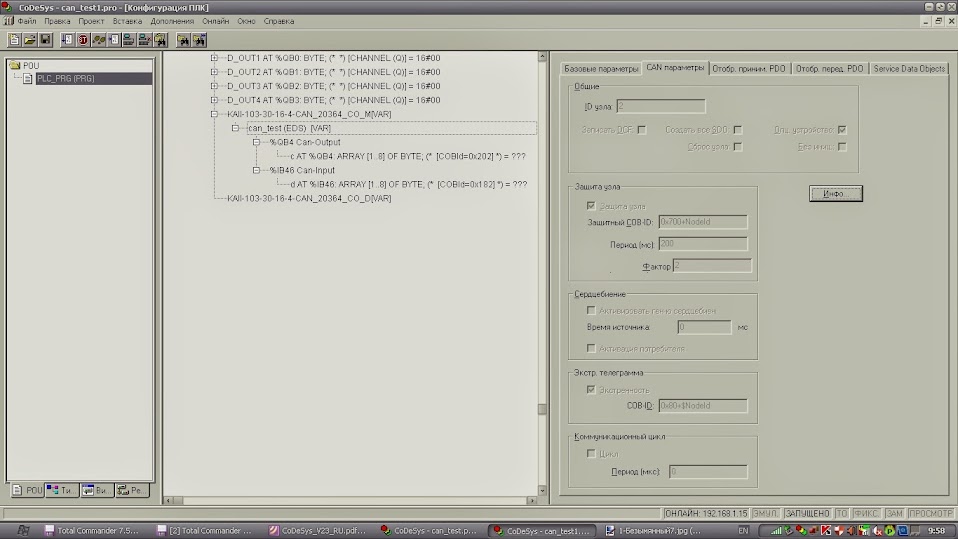Open the CAN параметры tab
This screenshot has height=539, width=958.
coord(675,68)
